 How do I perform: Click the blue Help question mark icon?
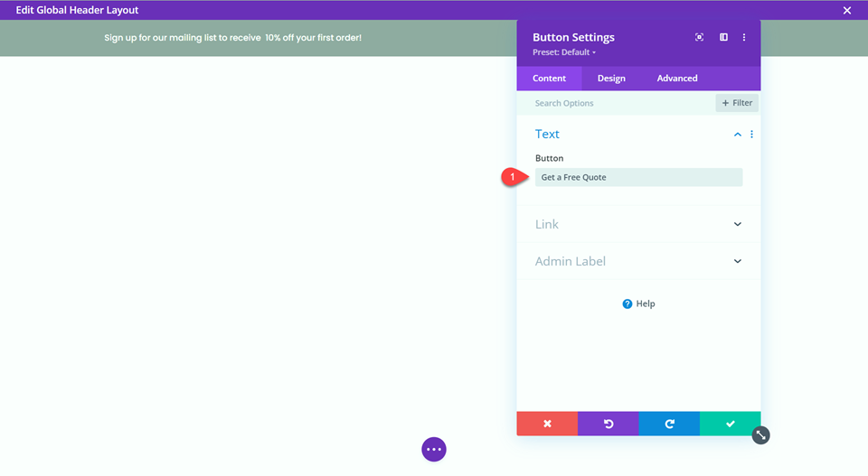(x=627, y=303)
